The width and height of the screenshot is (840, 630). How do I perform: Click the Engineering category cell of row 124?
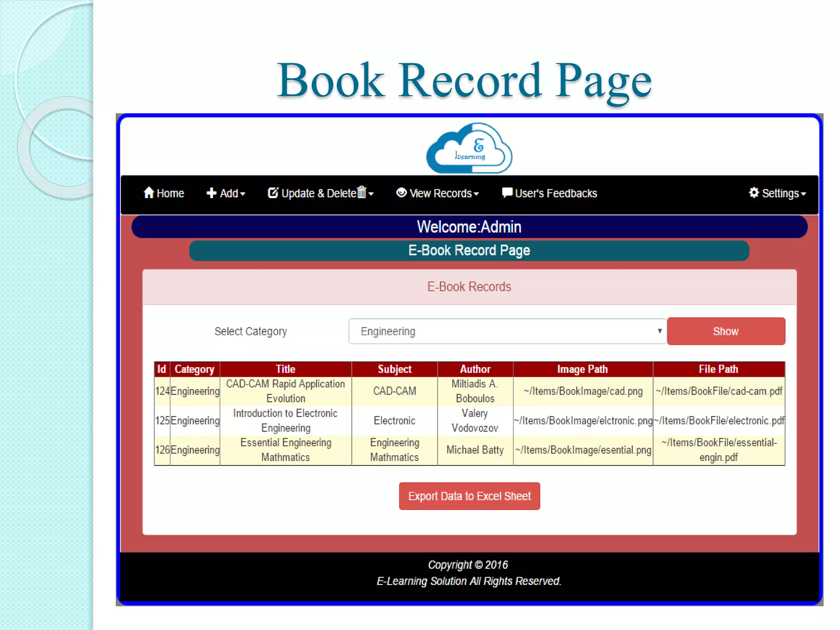pyautogui.click(x=195, y=391)
